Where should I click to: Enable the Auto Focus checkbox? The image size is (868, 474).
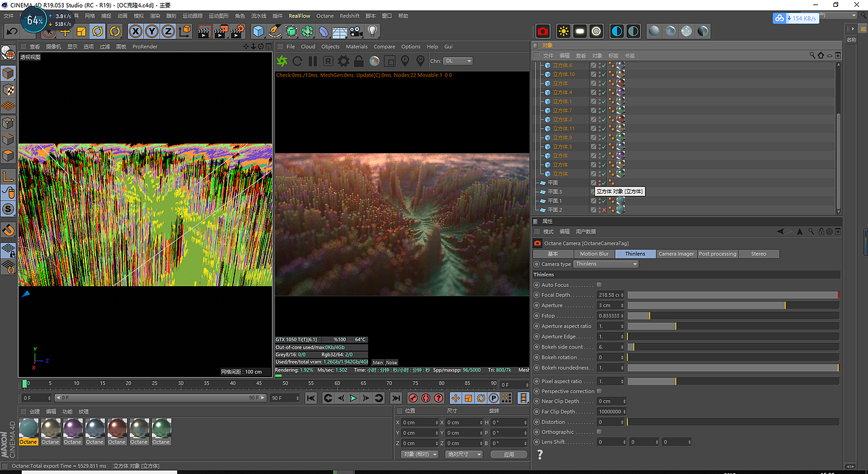[599, 285]
